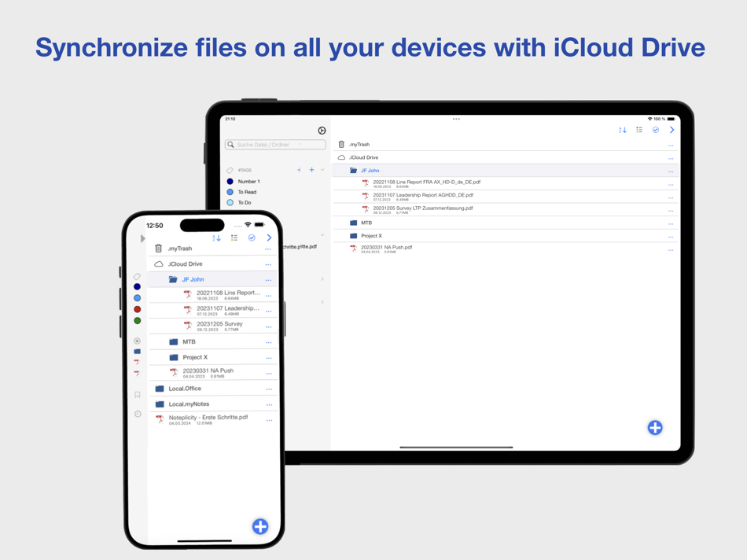747x560 pixels.
Task: Click the select checkmark circle on iPad
Action: (x=656, y=130)
